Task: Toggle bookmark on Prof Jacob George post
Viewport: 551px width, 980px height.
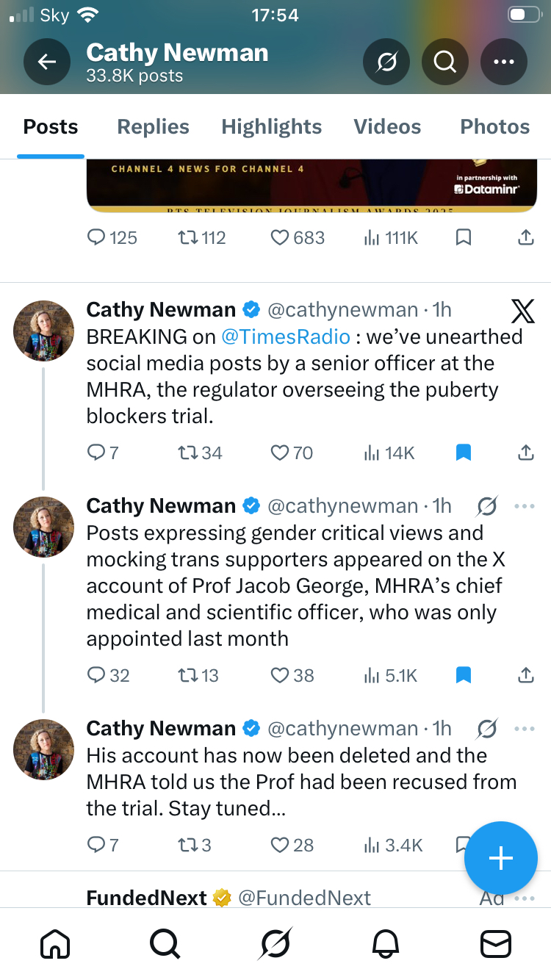Action: click(x=463, y=675)
